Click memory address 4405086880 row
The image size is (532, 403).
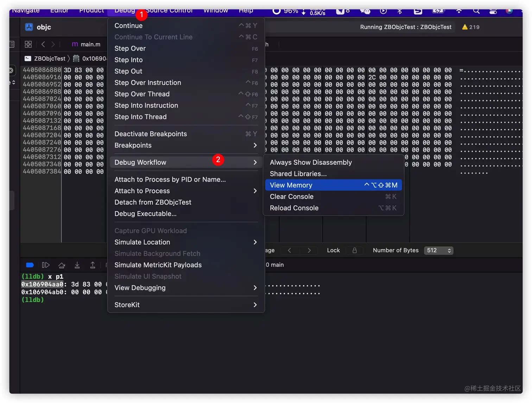point(42,70)
